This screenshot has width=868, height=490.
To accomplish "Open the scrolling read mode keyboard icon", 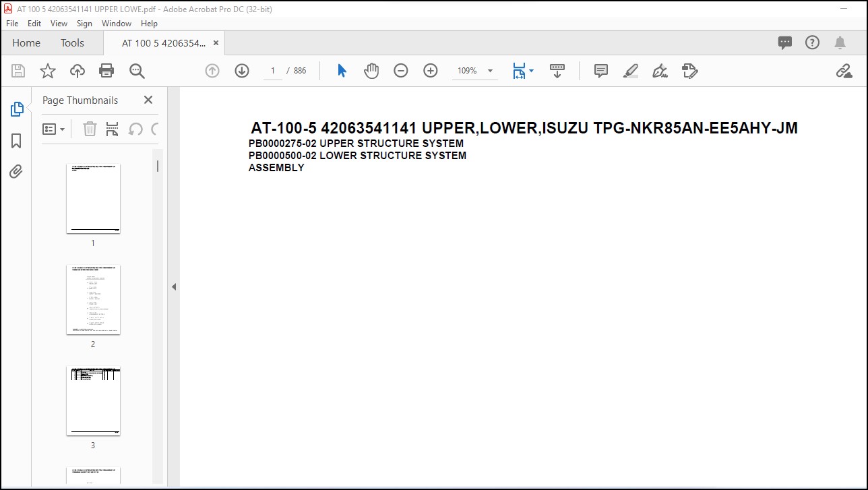I will (x=557, y=71).
